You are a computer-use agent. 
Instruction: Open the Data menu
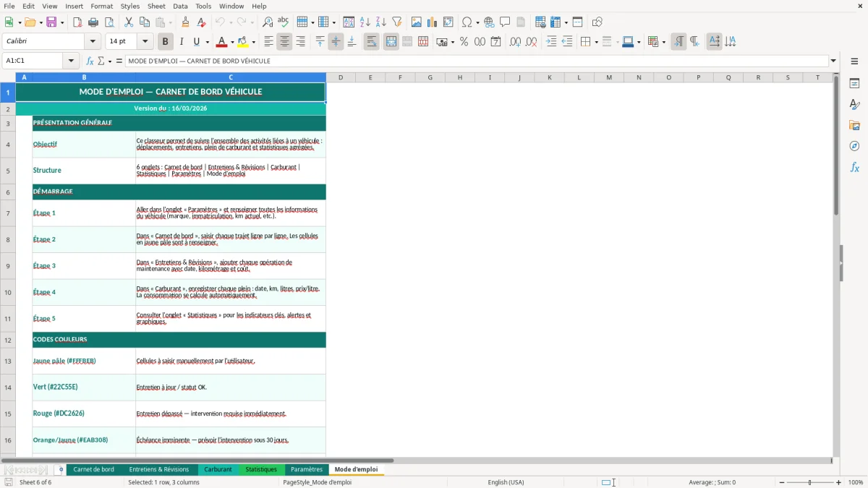coord(180,6)
